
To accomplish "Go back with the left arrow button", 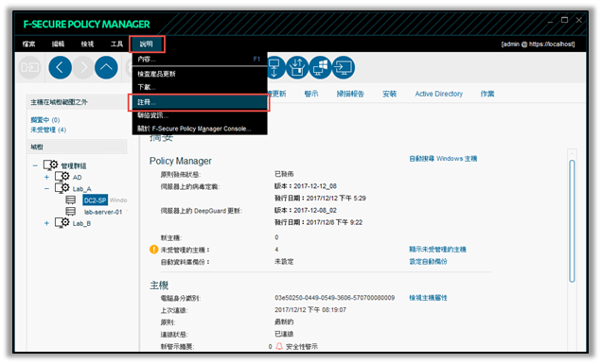I will [x=61, y=67].
